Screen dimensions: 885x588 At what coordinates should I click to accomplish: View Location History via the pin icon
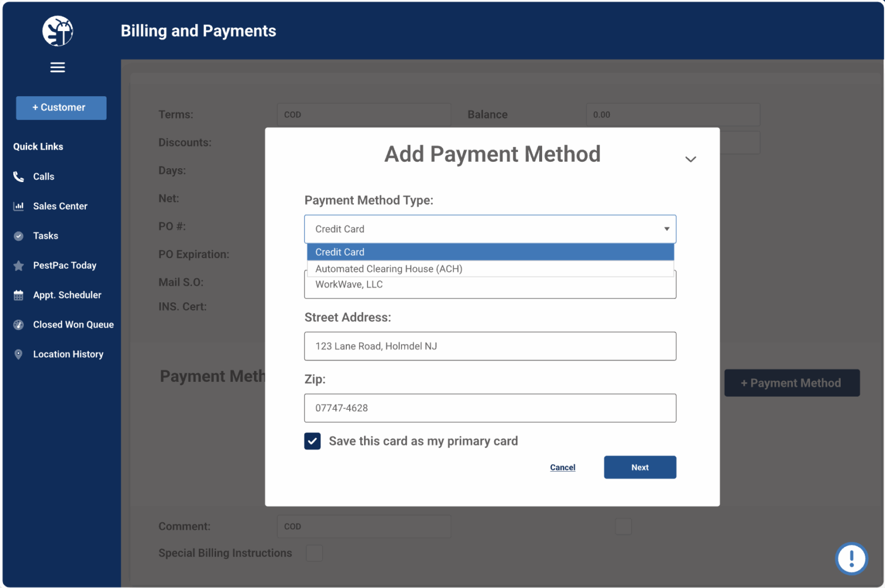pyautogui.click(x=19, y=354)
